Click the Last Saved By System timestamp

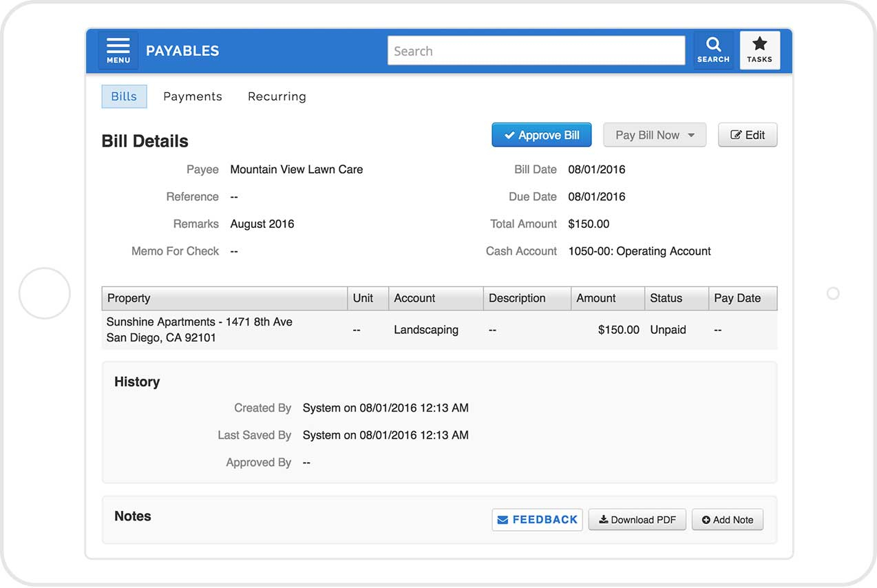pyautogui.click(x=385, y=435)
